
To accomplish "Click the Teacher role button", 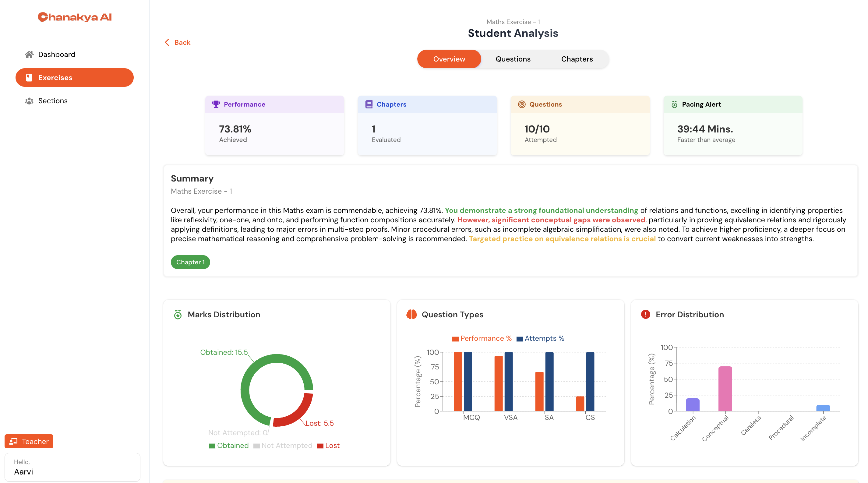I will [29, 441].
